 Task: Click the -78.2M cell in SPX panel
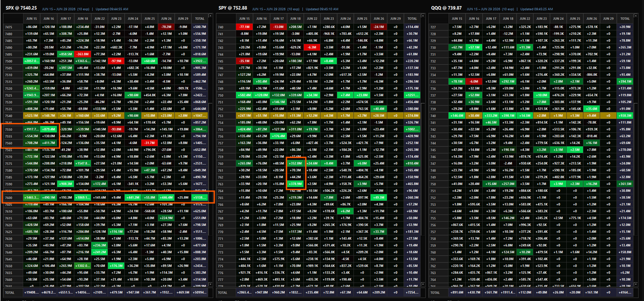[166, 26]
